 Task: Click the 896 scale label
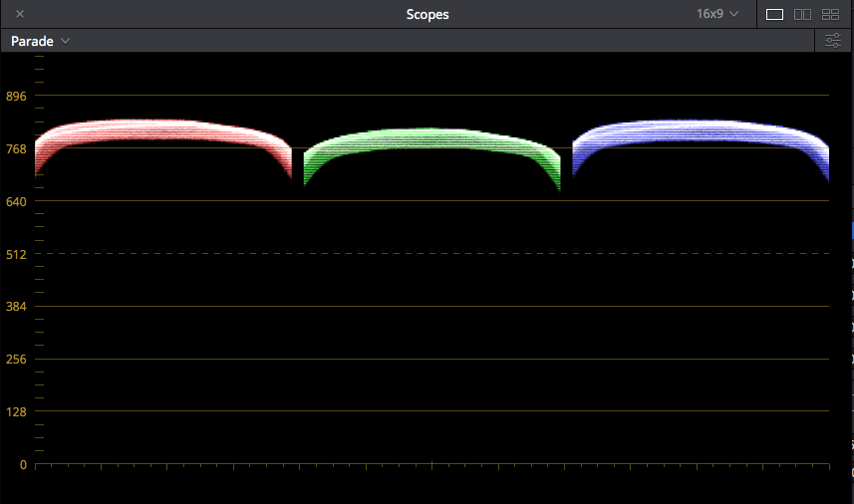16,97
